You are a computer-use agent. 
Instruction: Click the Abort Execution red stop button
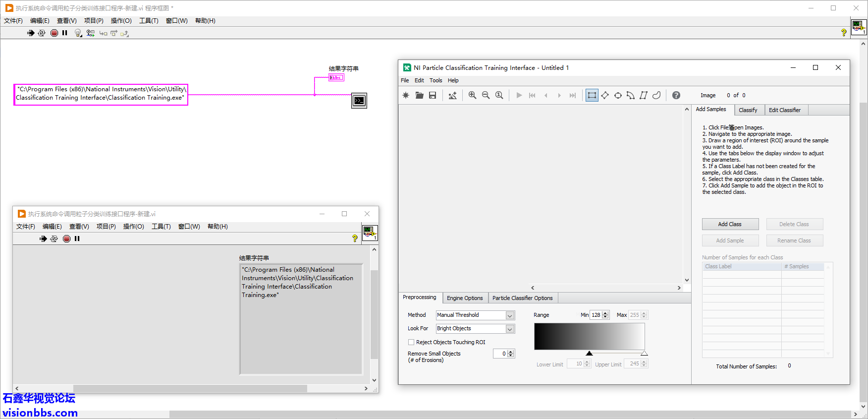tap(54, 33)
